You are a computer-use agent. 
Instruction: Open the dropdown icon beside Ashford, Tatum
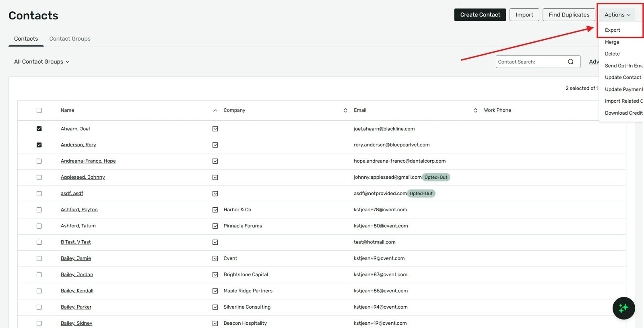pyautogui.click(x=215, y=226)
